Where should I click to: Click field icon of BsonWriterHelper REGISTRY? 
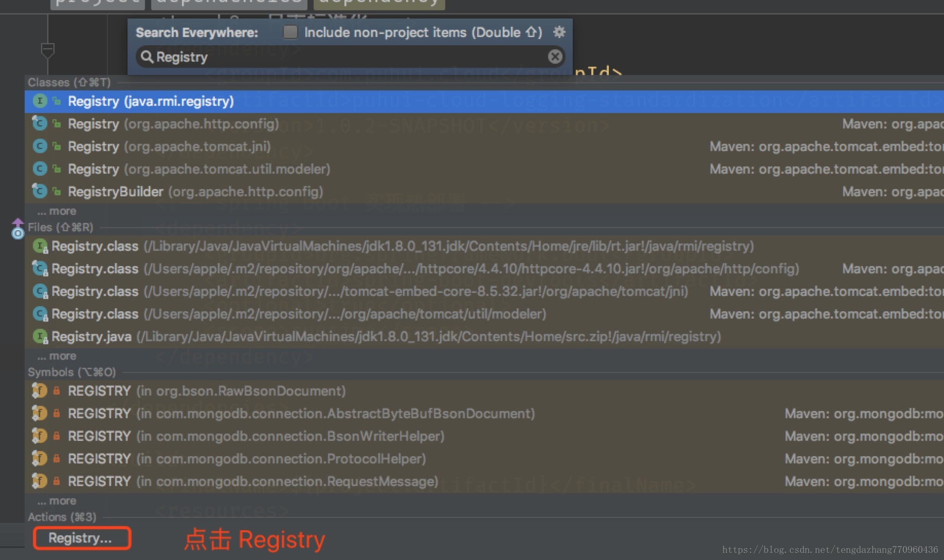point(40,436)
